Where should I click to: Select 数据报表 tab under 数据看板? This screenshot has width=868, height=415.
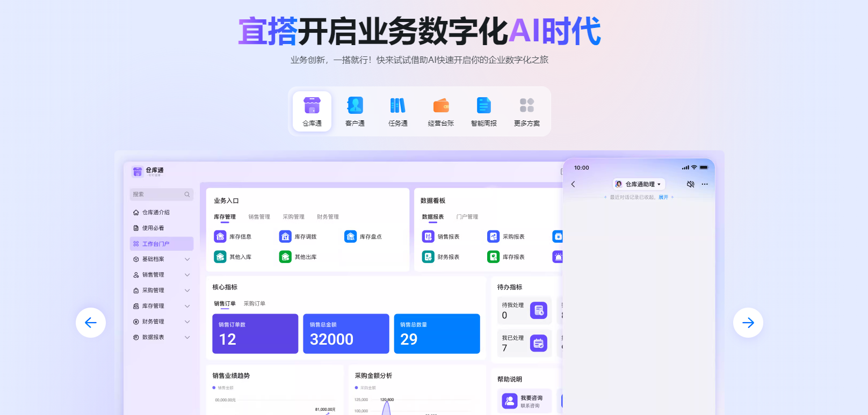click(433, 217)
